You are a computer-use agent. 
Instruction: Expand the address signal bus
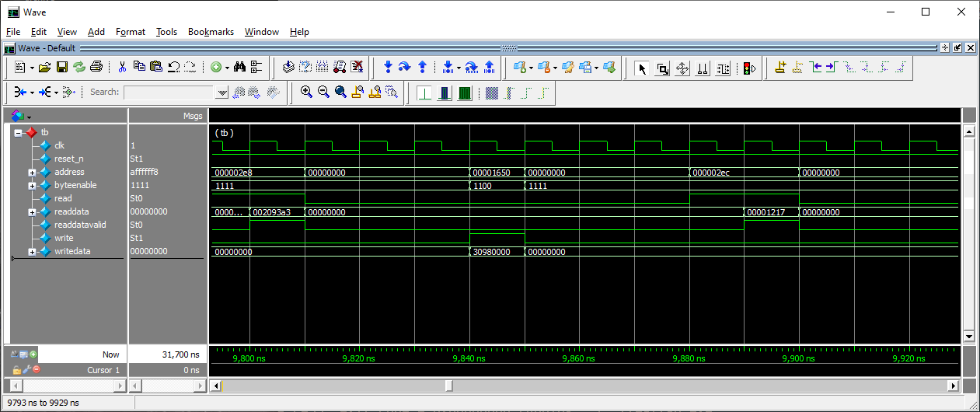[x=32, y=173]
